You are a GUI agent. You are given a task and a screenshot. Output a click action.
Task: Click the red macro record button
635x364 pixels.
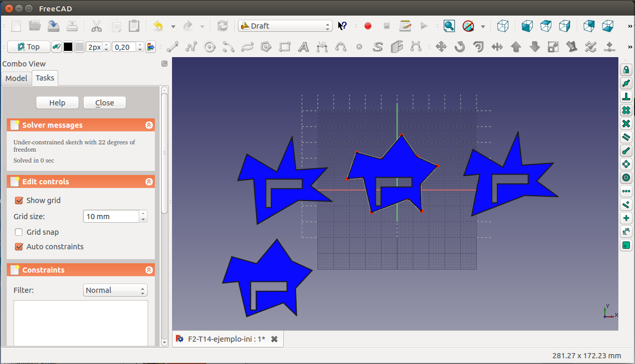(x=368, y=26)
